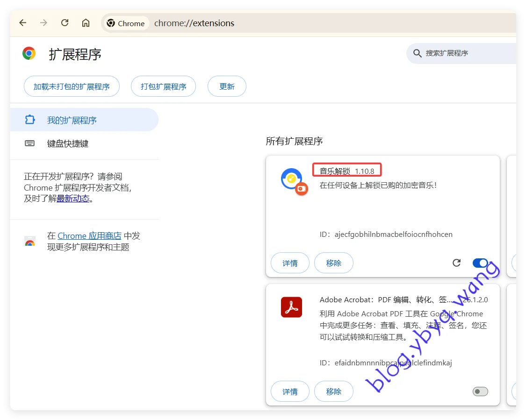Click the browser back arrow
This screenshot has width=526, height=420.
pyautogui.click(x=22, y=23)
